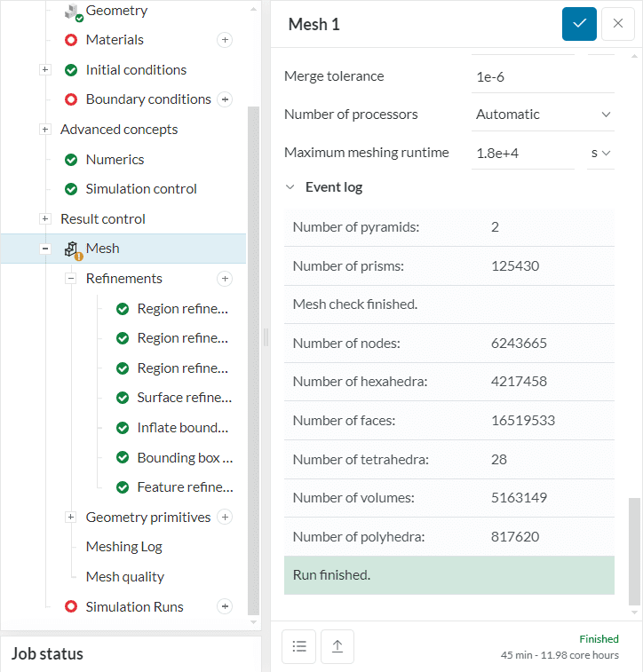
Task: Click the Merge tolerance input field
Action: pos(522,76)
